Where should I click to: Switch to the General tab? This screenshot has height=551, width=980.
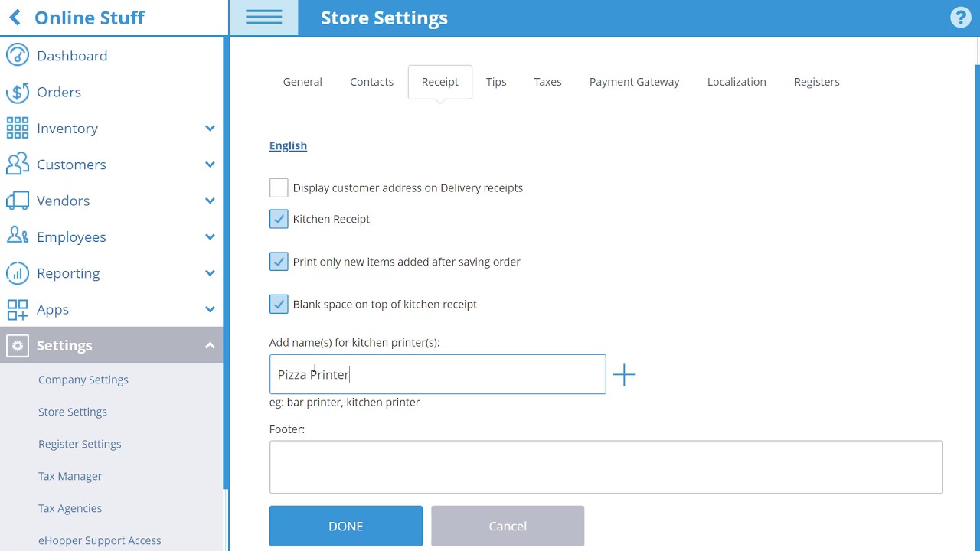[302, 82]
